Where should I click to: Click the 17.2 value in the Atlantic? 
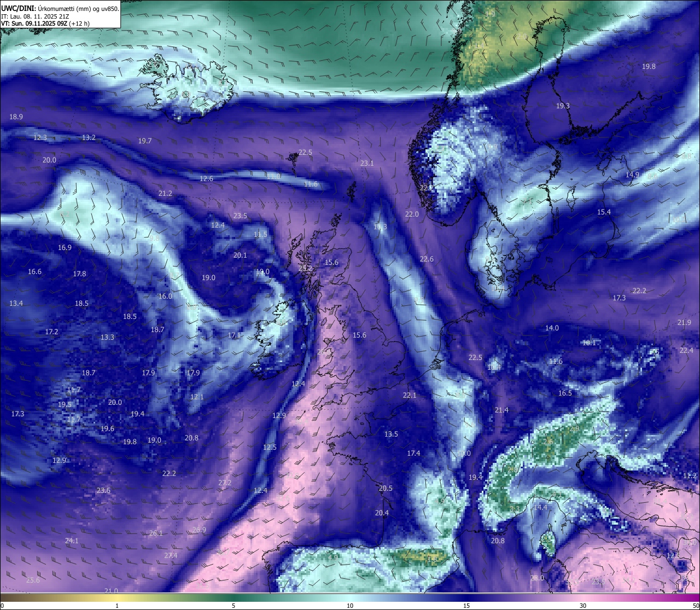click(51, 332)
